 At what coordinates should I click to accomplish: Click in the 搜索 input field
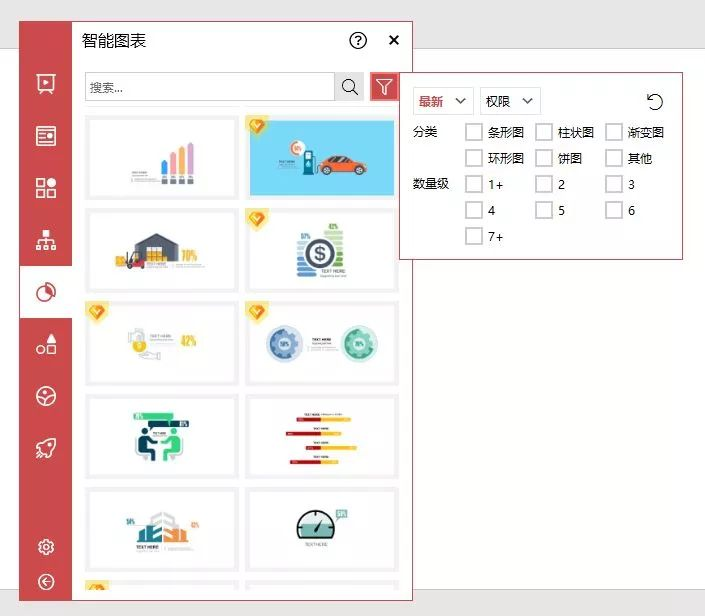(x=210, y=87)
